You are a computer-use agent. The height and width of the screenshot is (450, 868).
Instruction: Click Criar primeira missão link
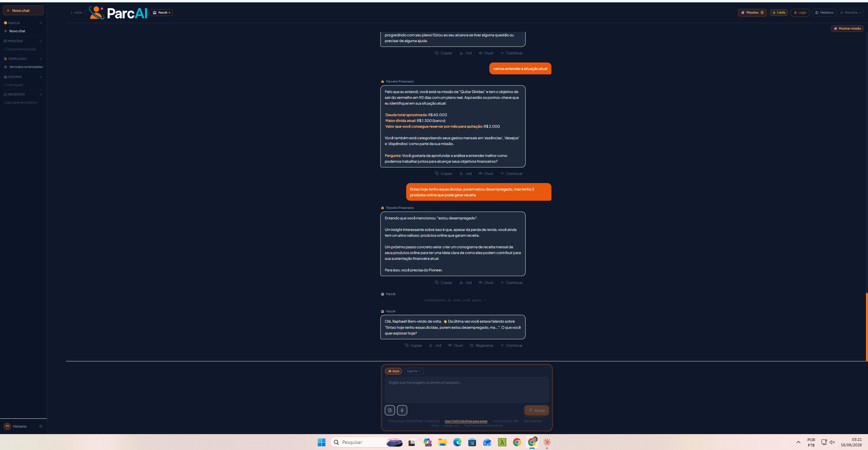pos(20,49)
